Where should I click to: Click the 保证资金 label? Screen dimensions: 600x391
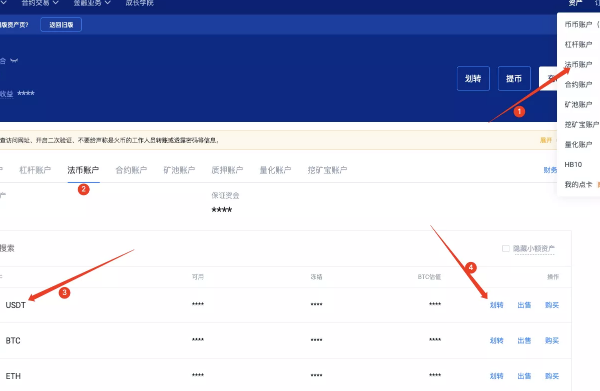[225, 196]
